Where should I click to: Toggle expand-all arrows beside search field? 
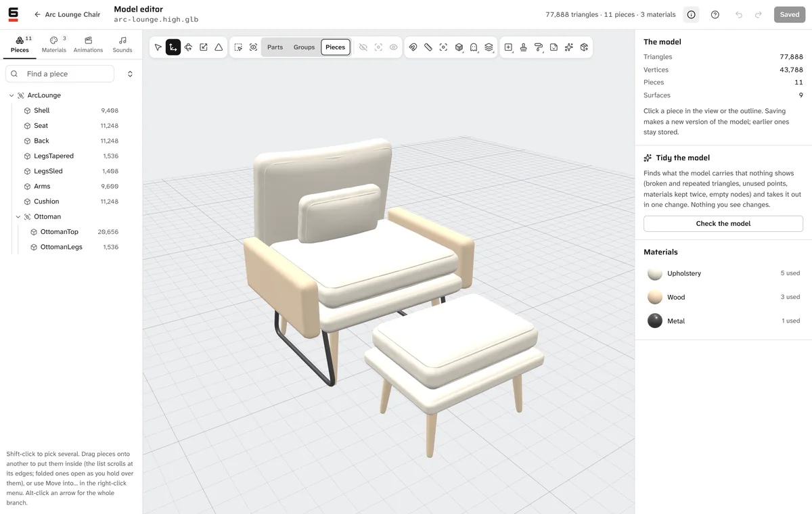[x=130, y=74]
